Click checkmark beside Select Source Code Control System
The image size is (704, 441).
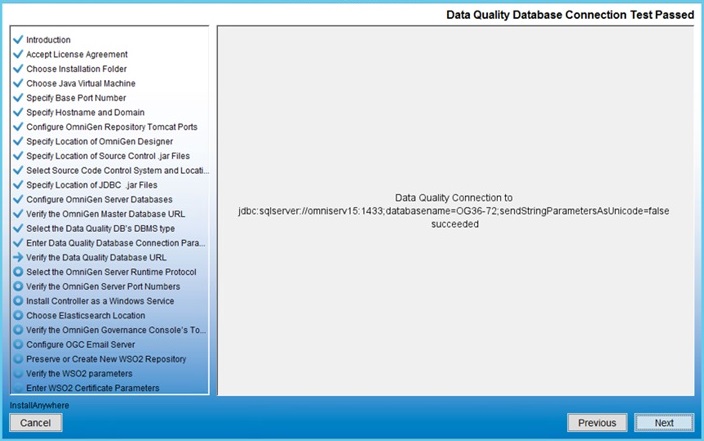pos(18,170)
